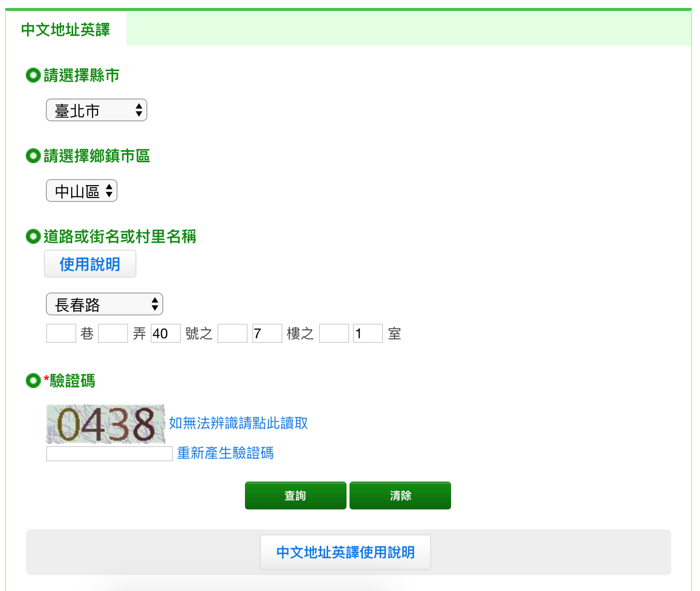700x591 pixels.
Task: Click the green bullet icon beside 請選擇縣市
Action: coord(33,76)
